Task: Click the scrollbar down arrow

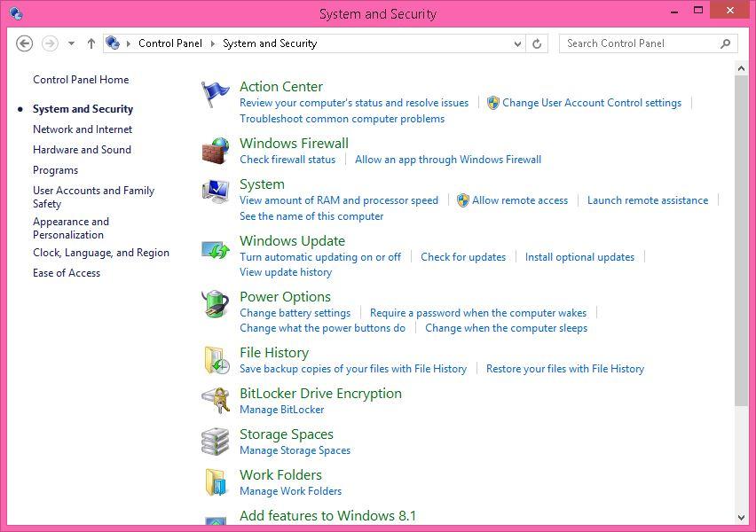Action: (x=741, y=518)
